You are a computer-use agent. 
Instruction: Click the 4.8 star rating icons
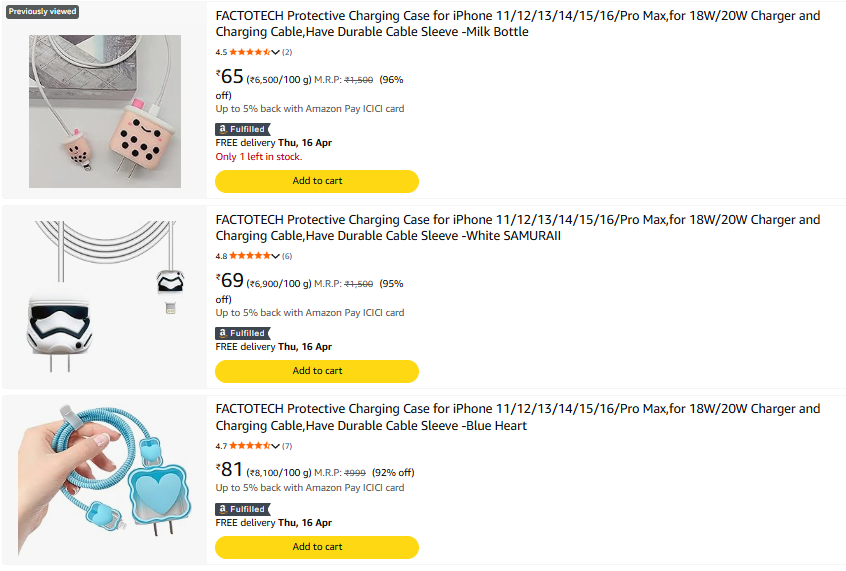[250, 256]
